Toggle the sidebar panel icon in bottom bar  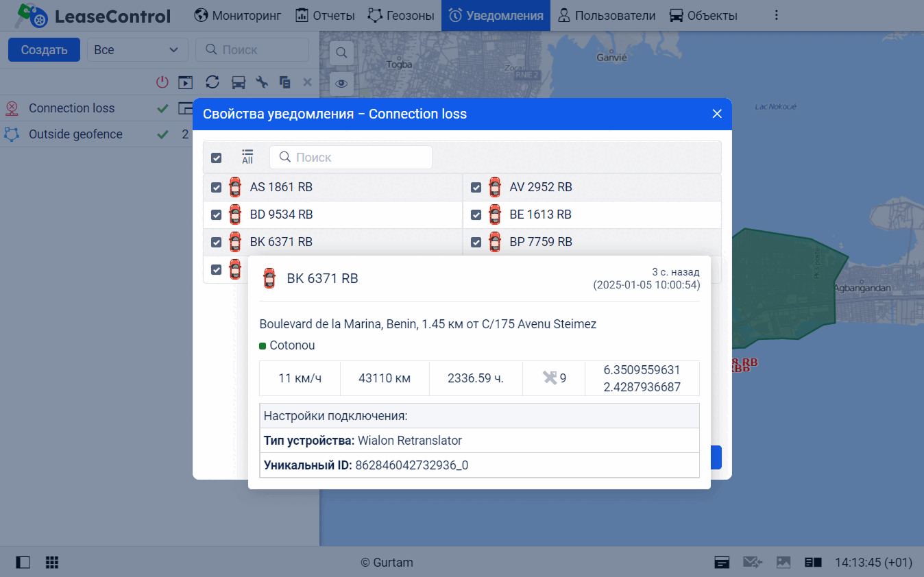click(x=23, y=563)
